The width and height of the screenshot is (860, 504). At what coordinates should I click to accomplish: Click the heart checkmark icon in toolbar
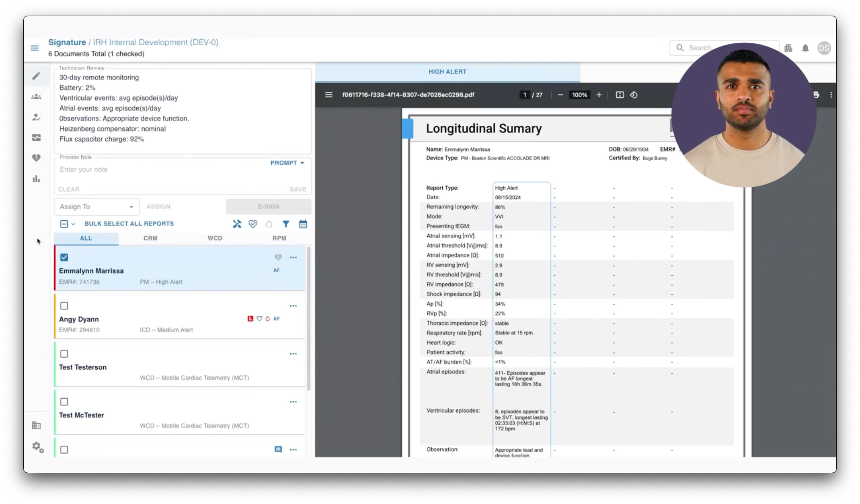253,224
